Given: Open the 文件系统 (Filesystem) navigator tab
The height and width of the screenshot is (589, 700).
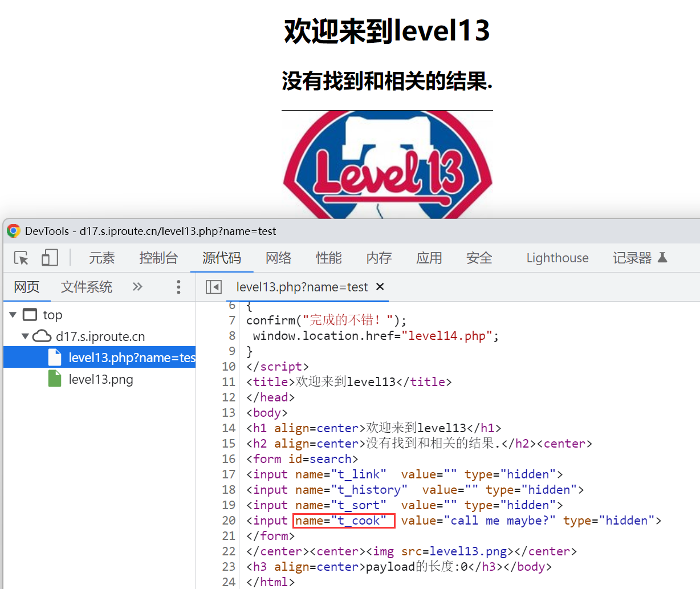Looking at the screenshot, I should coord(87,287).
